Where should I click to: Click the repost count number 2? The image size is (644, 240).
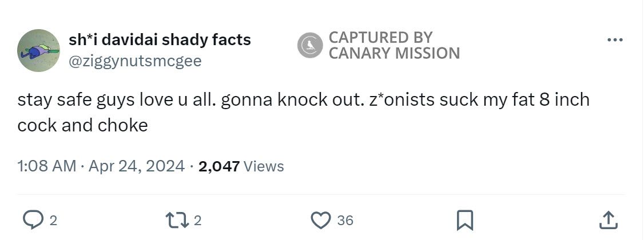pyautogui.click(x=197, y=221)
